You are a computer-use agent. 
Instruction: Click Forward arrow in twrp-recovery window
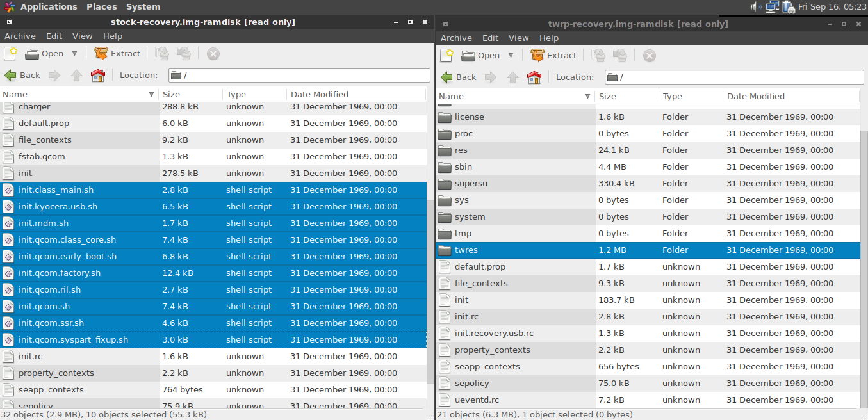coord(491,77)
